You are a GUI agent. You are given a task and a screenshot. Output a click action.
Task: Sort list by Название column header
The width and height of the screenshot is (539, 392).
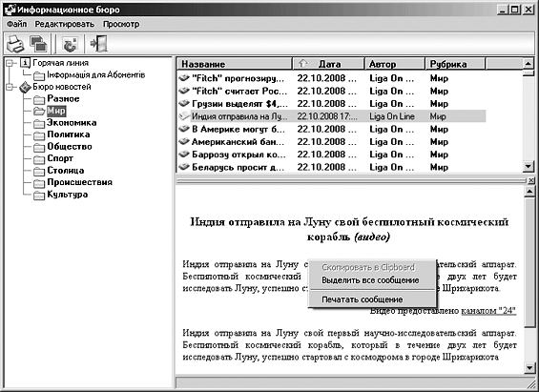pyautogui.click(x=234, y=64)
